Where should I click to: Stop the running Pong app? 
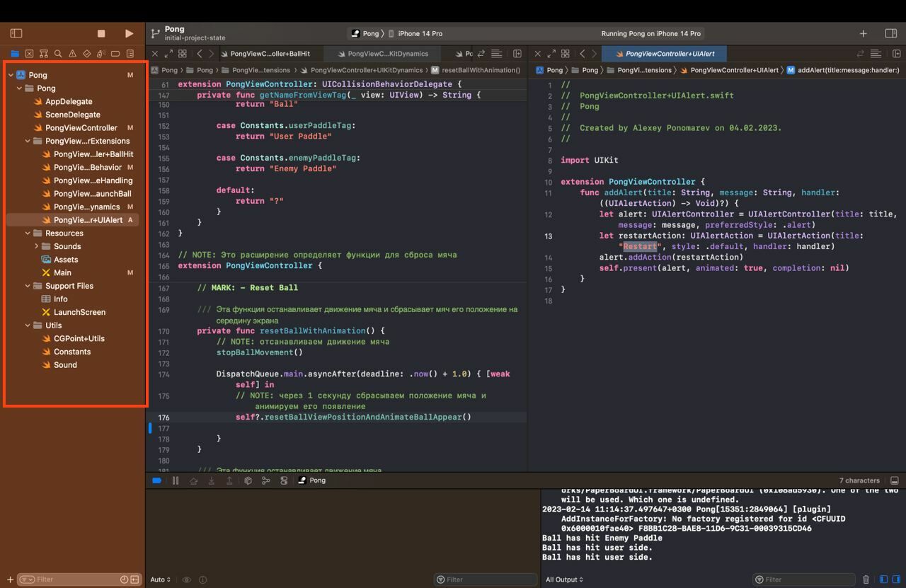coord(101,33)
